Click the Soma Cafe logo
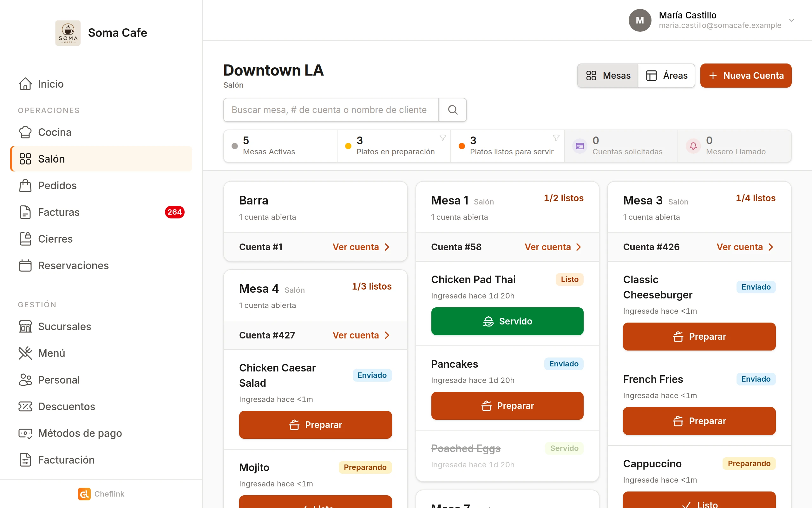 click(x=68, y=33)
